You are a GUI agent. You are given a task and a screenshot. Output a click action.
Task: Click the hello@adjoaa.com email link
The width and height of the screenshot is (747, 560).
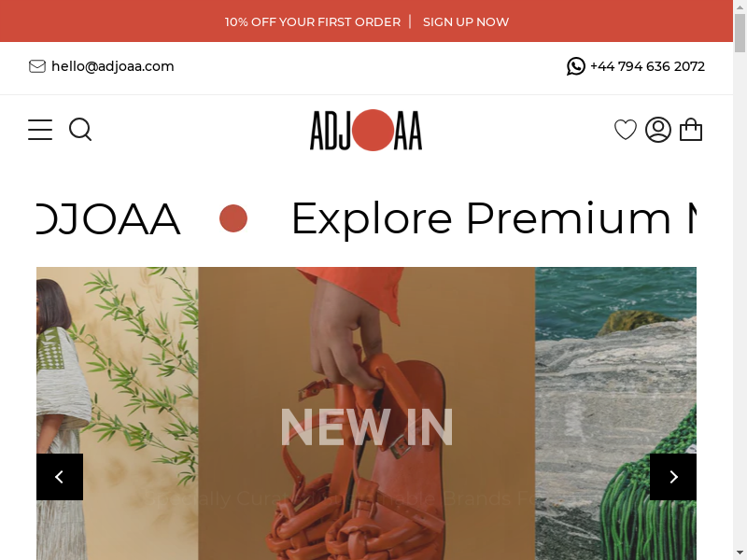pos(112,66)
